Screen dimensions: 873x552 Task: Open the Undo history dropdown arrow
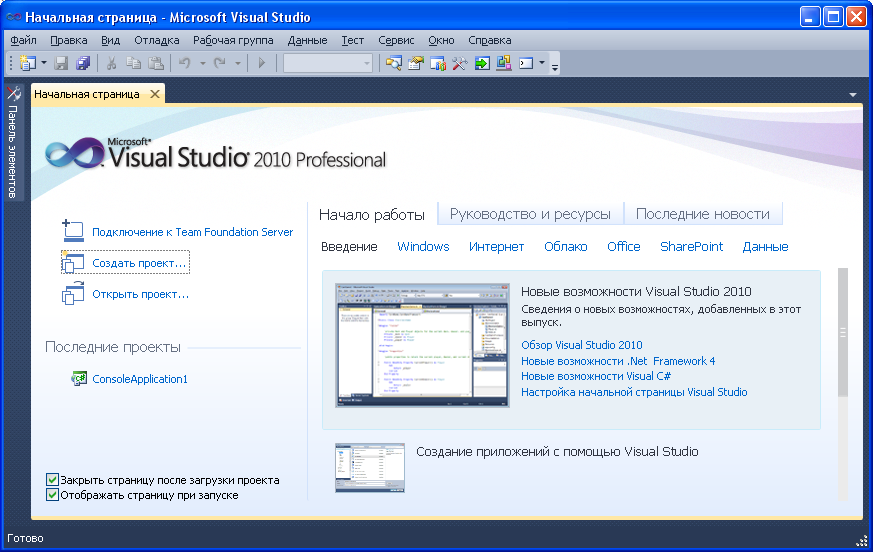click(x=203, y=63)
